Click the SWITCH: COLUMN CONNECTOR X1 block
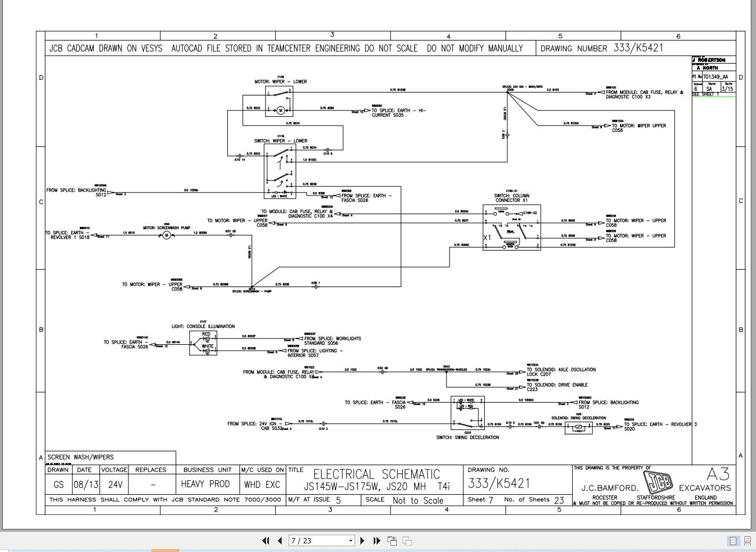This screenshot has width=756, height=552. 511,227
